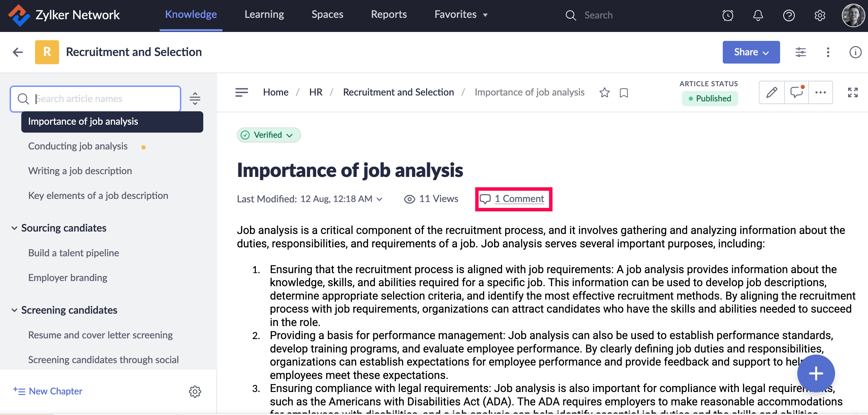Open the Share dropdown button

pos(751,52)
